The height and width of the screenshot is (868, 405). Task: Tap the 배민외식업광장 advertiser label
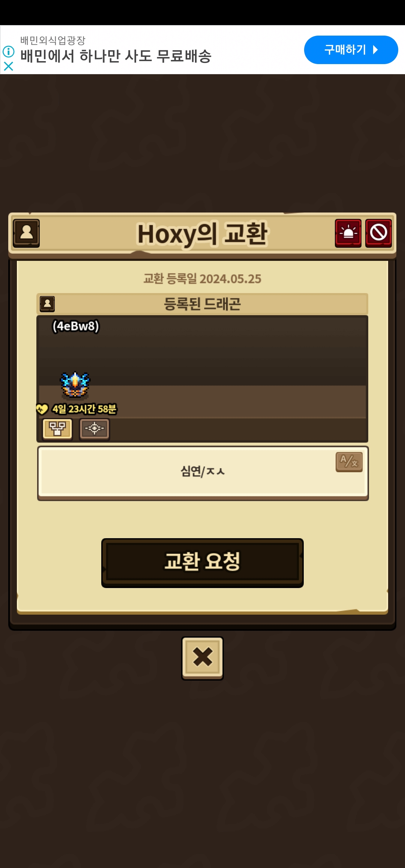click(x=53, y=40)
